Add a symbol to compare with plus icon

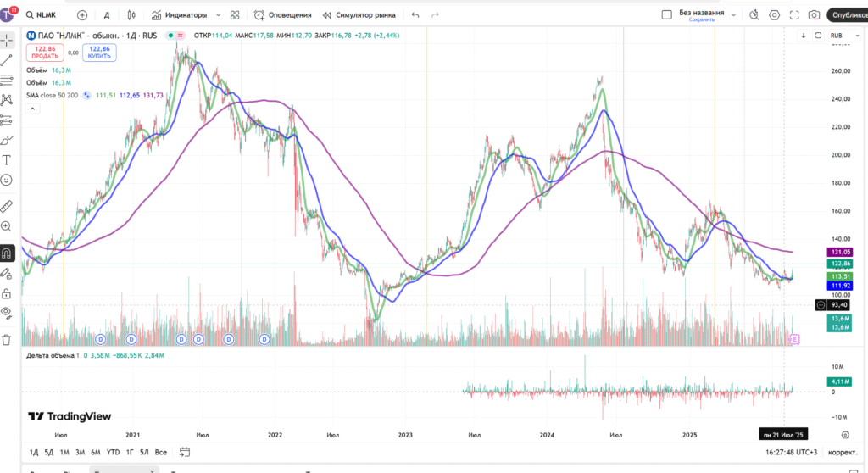click(x=82, y=15)
